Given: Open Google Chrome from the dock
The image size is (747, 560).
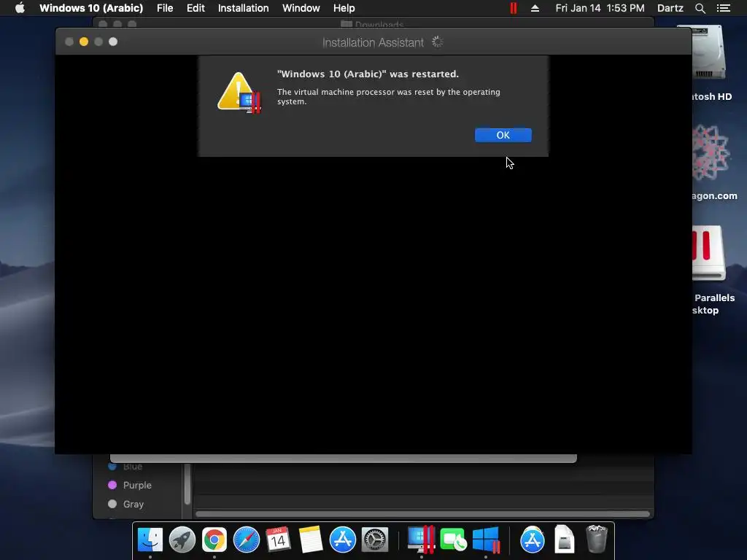Looking at the screenshot, I should (x=214, y=540).
